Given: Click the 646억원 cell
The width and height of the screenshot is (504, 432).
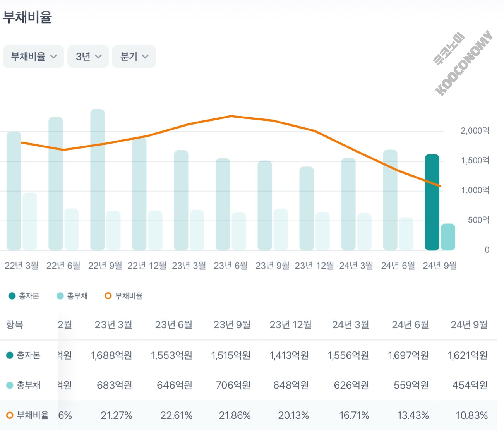Looking at the screenshot, I should click(x=175, y=385).
